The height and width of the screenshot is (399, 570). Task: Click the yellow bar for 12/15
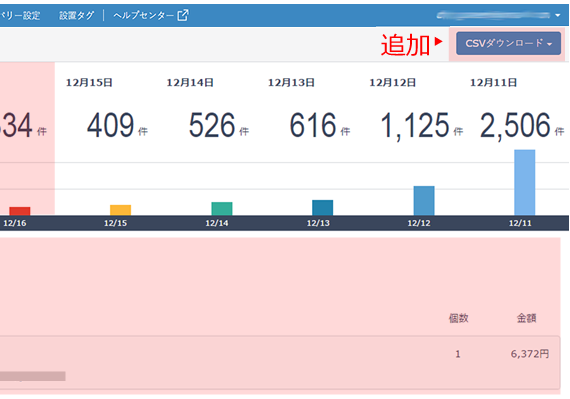[120, 210]
